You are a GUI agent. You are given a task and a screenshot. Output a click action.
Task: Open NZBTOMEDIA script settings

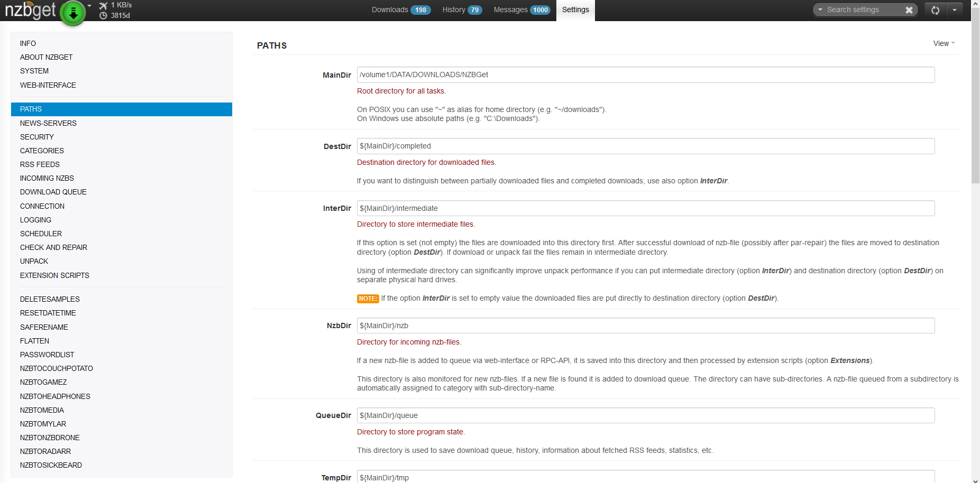[x=122, y=410]
